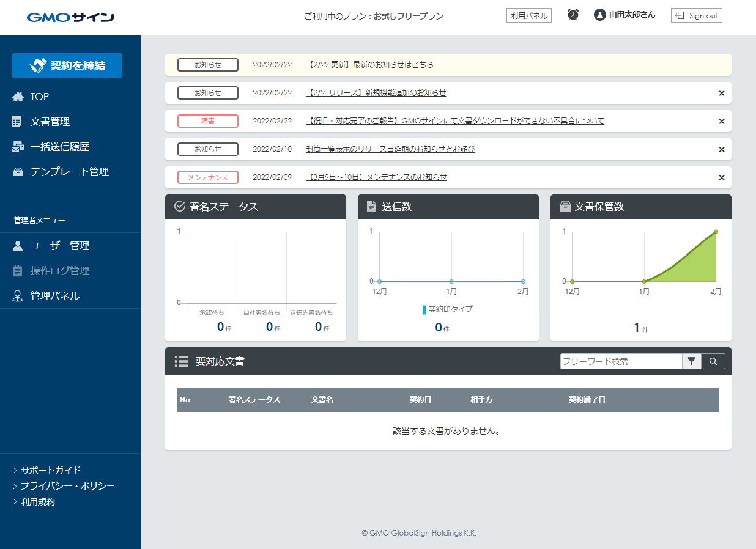
Task: Dismiss the 【2/21リリース】 notice
Action: pos(721,93)
